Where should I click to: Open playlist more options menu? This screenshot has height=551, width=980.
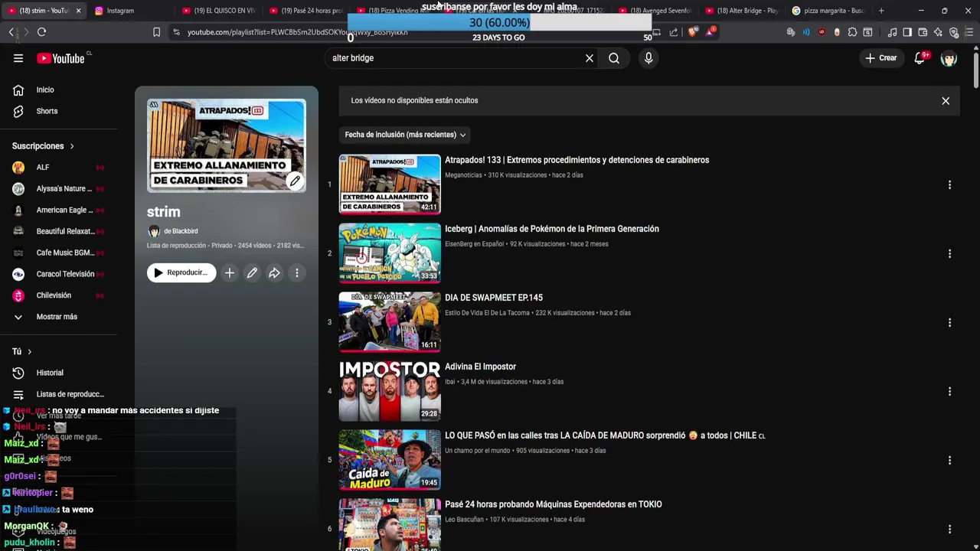(297, 272)
